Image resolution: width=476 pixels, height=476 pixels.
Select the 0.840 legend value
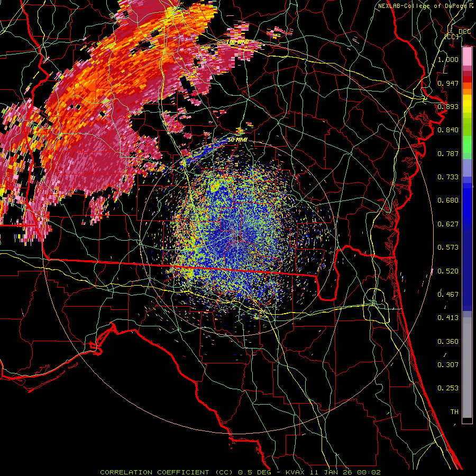[x=448, y=130]
